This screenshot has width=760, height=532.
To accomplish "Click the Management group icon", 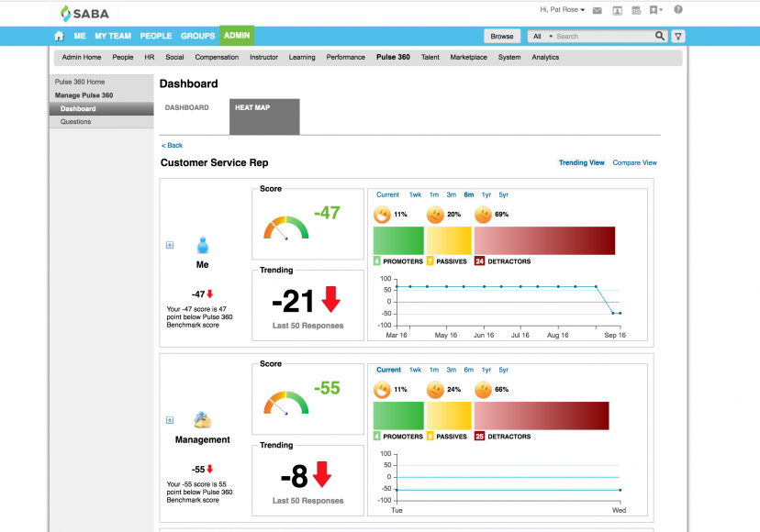I will point(203,420).
